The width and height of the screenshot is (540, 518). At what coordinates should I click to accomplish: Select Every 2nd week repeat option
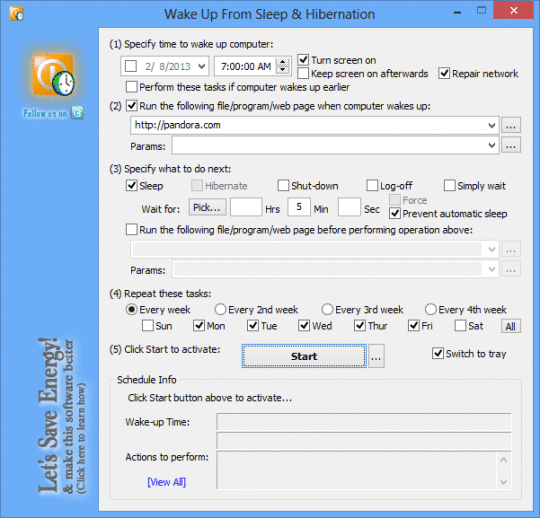pos(220,309)
